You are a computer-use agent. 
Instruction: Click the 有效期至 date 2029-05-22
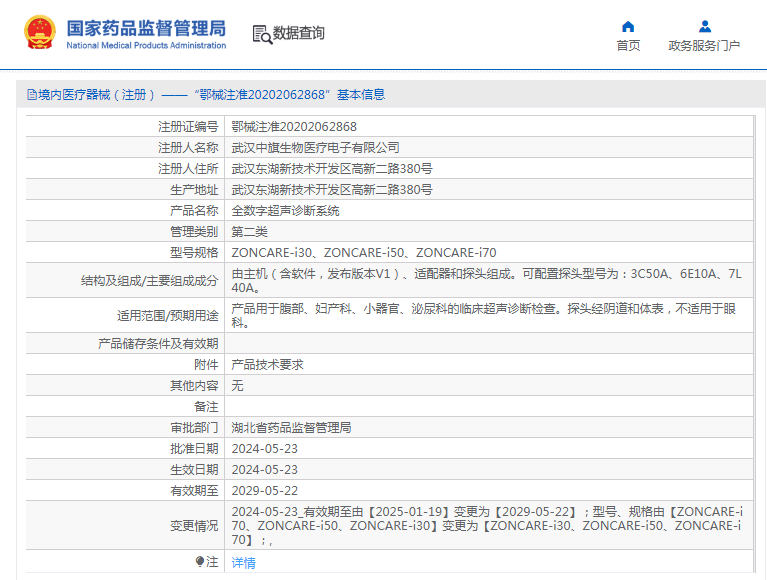point(265,491)
